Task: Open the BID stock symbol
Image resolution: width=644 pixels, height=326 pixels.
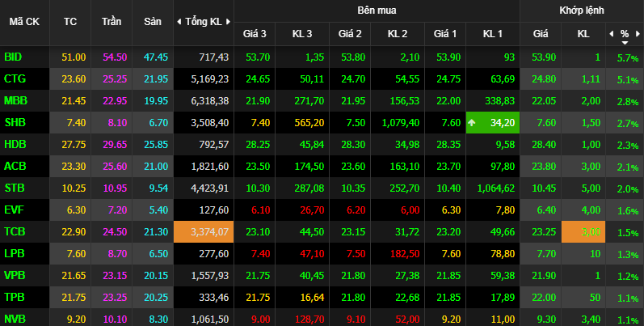Action: pos(13,57)
